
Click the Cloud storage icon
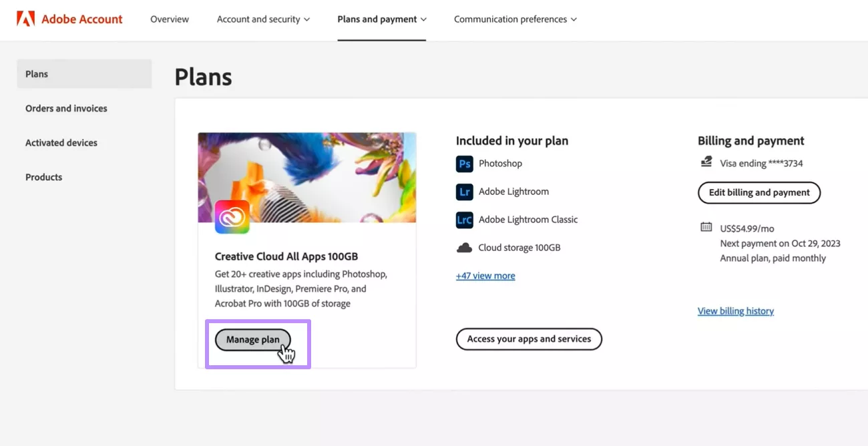click(x=464, y=247)
